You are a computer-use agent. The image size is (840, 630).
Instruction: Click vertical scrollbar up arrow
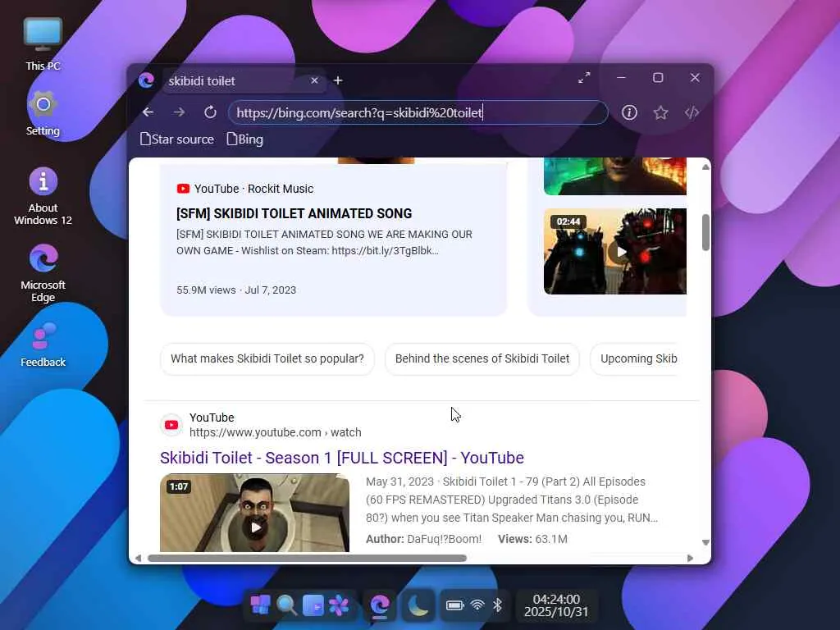tap(705, 167)
